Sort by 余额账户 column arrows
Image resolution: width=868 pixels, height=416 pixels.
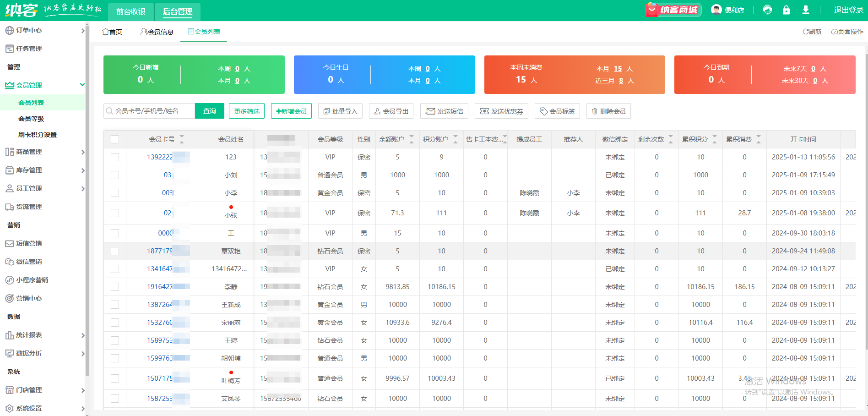tap(411, 139)
